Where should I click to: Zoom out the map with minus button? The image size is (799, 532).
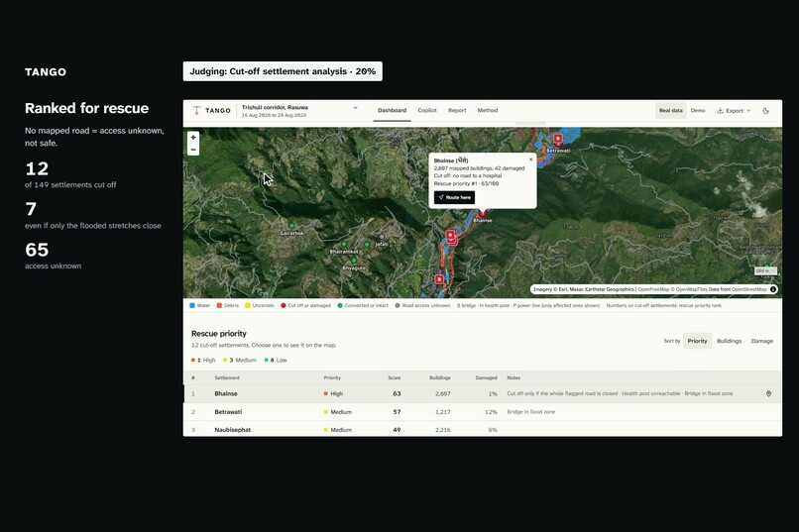click(193, 150)
